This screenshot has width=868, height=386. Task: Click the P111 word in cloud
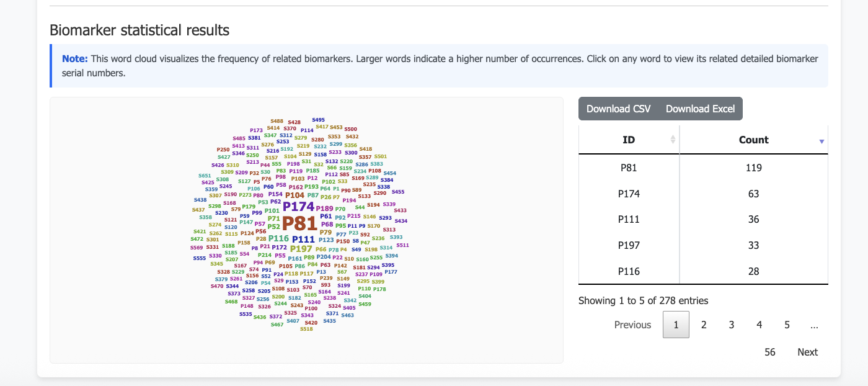tap(304, 239)
